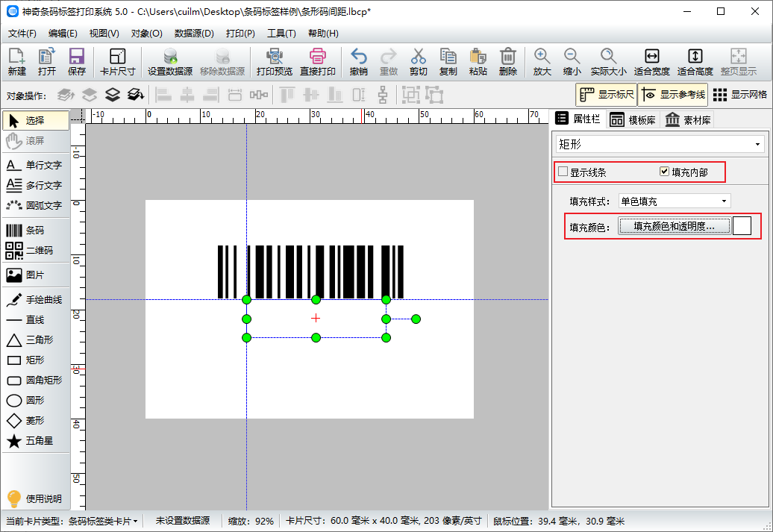Screen dimensions: 773x532
Task: Select the 直线 line tool
Action: (36, 320)
